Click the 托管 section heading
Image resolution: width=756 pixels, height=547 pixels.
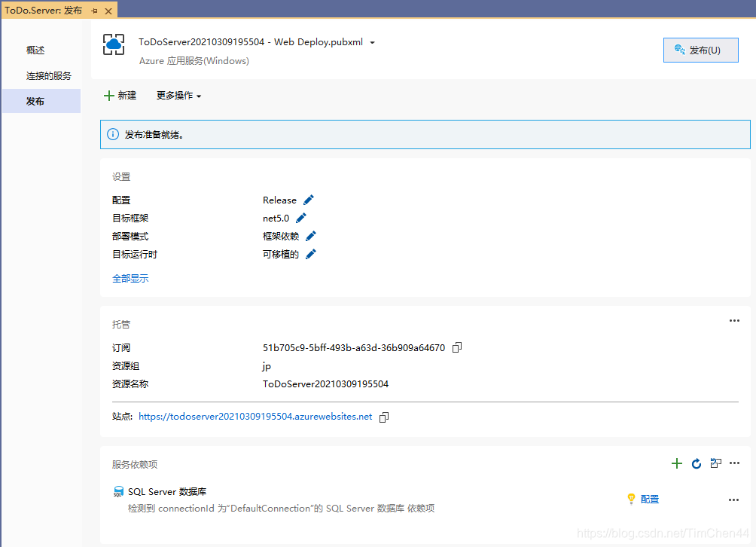coord(121,325)
